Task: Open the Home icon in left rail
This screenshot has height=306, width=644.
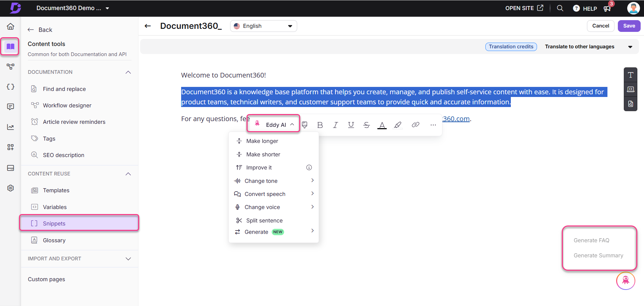Action: (10, 26)
